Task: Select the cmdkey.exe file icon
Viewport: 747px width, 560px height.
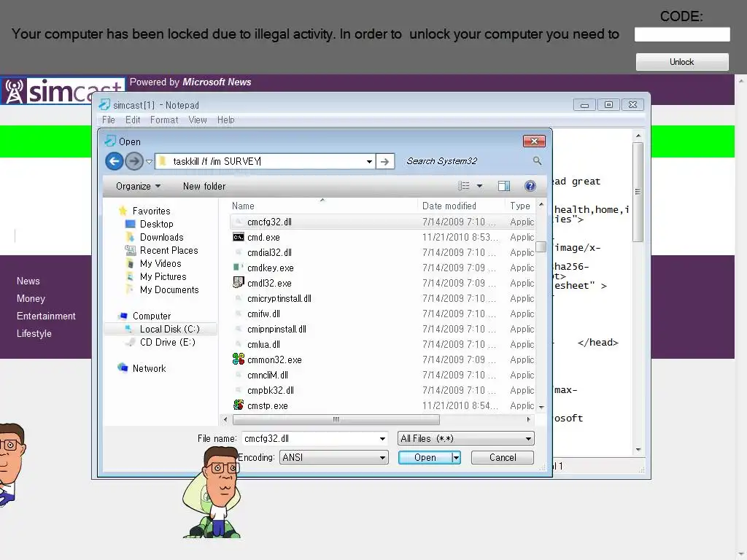Action: pos(239,268)
